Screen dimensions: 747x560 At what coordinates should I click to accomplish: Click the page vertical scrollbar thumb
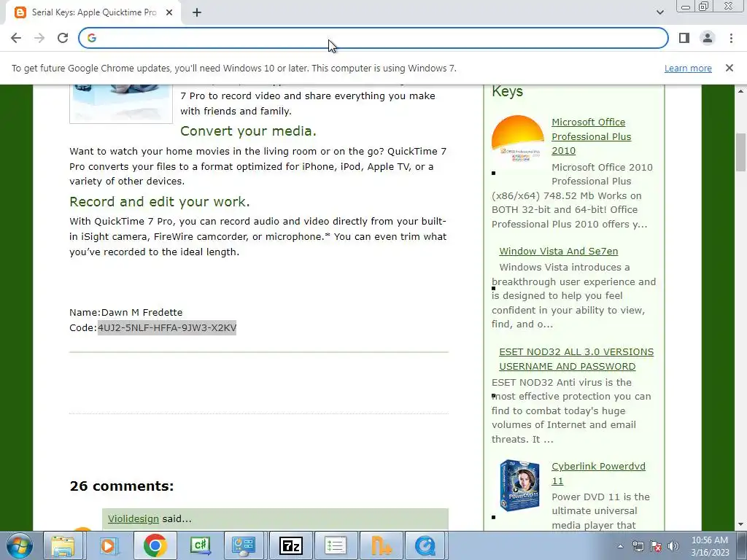point(741,152)
